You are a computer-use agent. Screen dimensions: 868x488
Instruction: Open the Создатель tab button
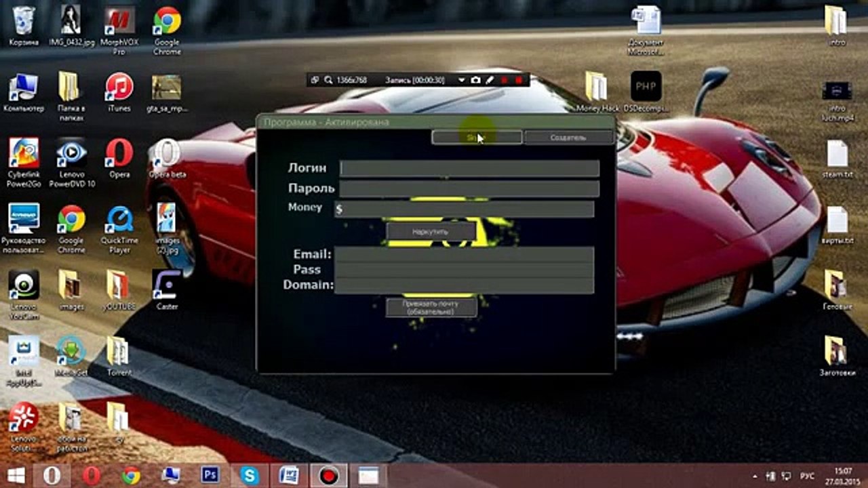tap(568, 138)
